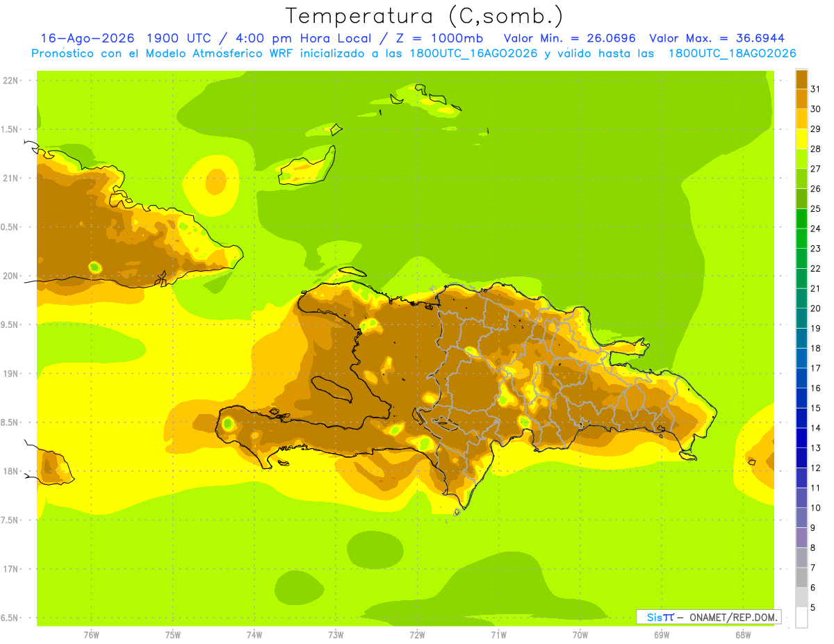Click the '75W' longitude label

[173, 634]
